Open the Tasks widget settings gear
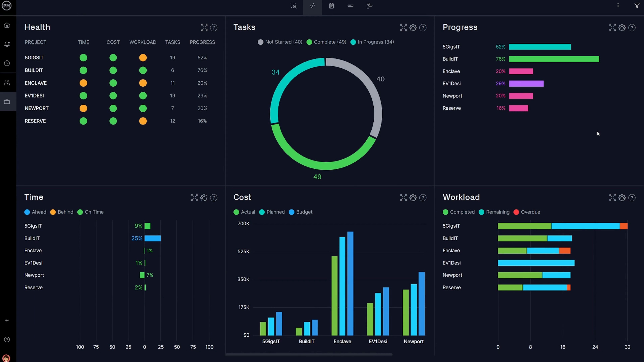Image resolution: width=644 pixels, height=362 pixels. (413, 28)
